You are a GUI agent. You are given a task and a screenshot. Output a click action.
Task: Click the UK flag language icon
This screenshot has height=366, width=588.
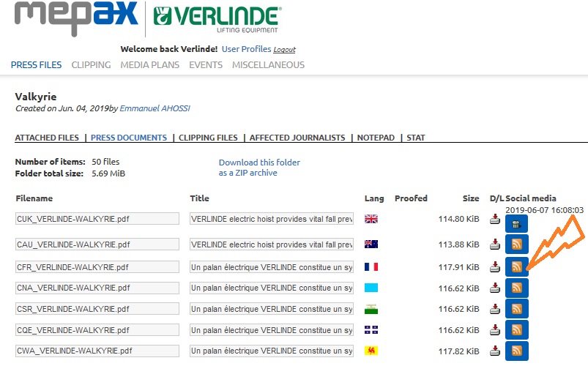371,219
